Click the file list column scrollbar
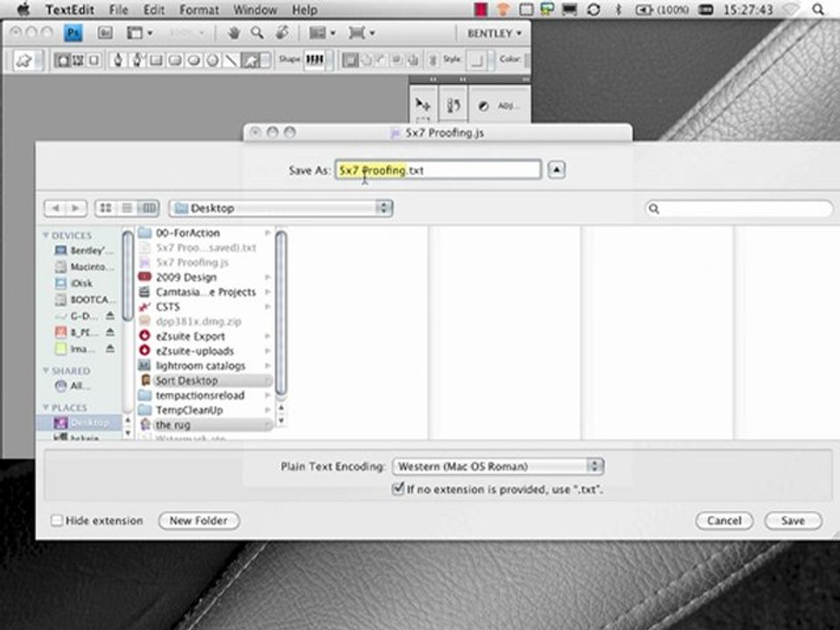The image size is (840, 630). [x=281, y=313]
